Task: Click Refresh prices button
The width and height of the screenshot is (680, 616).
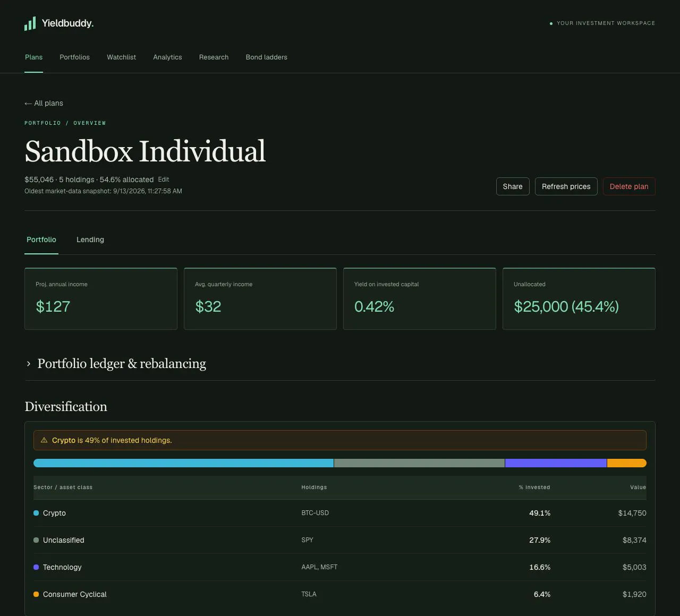Action: [566, 186]
